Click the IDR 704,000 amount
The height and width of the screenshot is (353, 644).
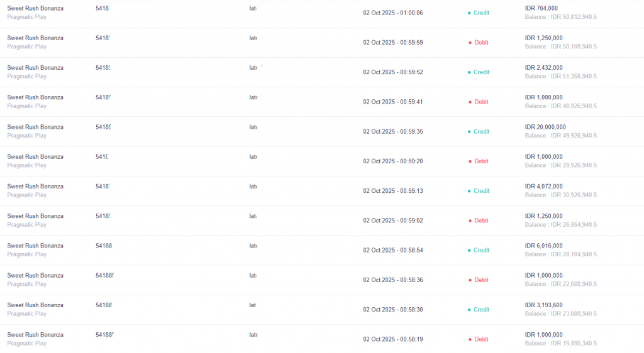(541, 8)
